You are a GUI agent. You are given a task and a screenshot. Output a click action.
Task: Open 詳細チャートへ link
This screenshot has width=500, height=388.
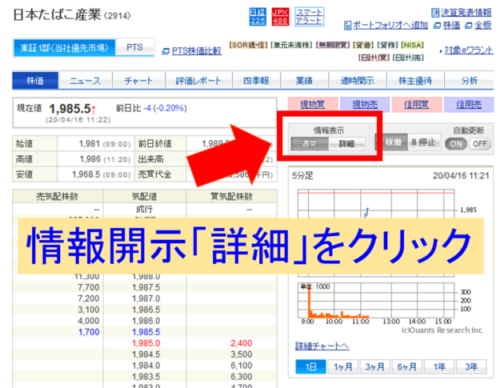(x=322, y=346)
